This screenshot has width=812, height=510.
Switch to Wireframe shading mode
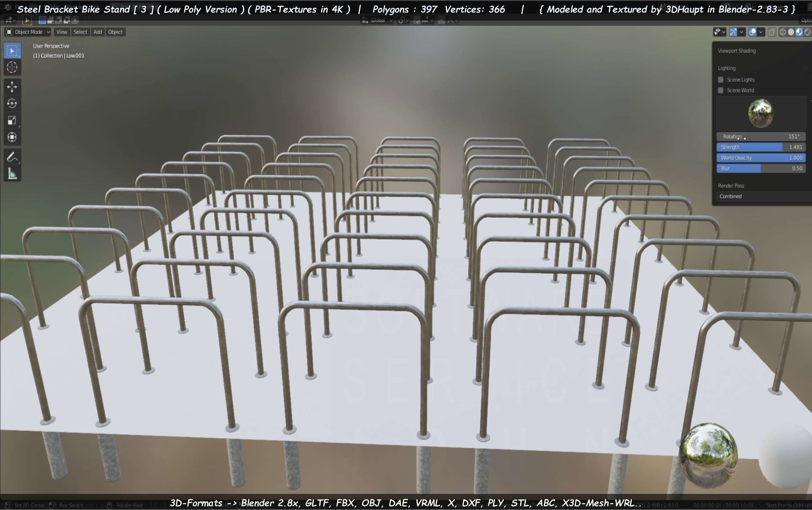click(x=783, y=32)
